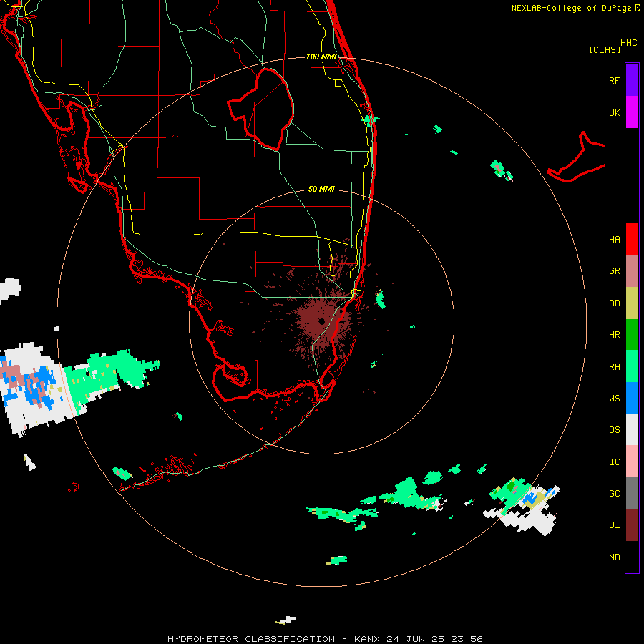The image size is (644, 644).
Task: Click the GR pink-brown legend swatch
Action: coord(632,271)
